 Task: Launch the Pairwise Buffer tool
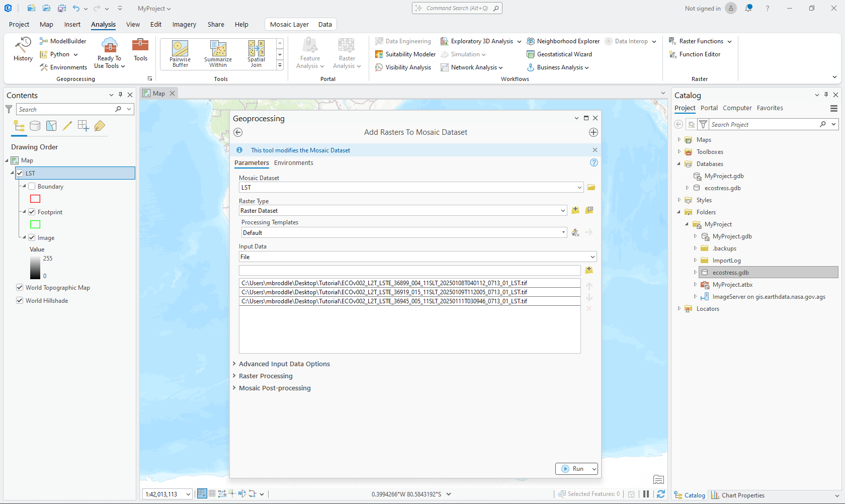180,53
